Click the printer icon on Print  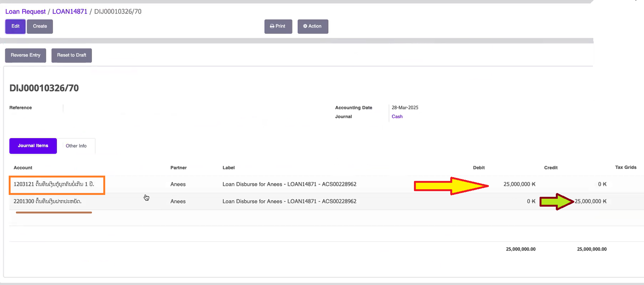(x=272, y=26)
